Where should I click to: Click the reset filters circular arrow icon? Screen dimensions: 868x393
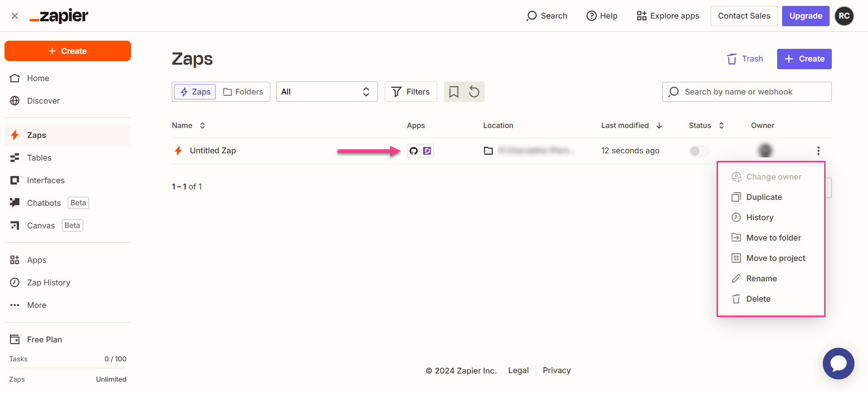tap(474, 92)
